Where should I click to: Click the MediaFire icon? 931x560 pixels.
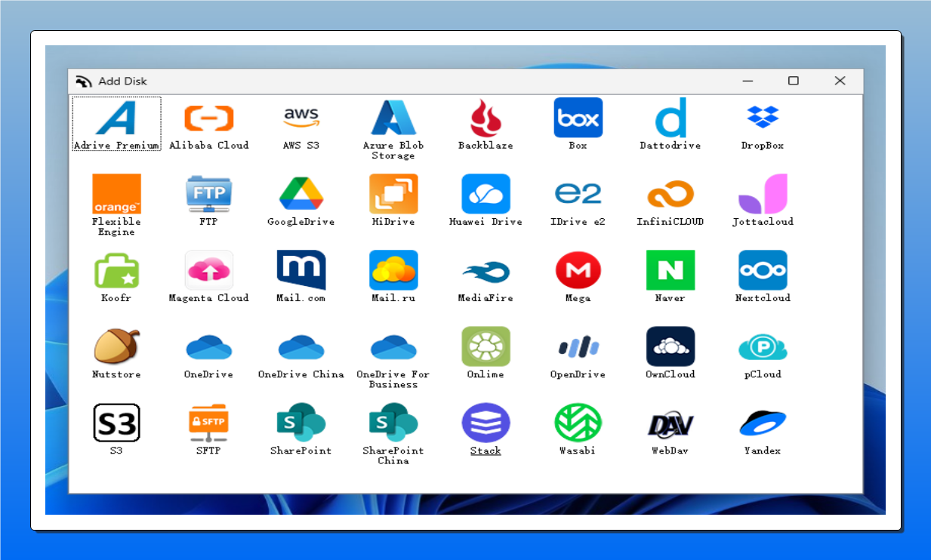pyautogui.click(x=486, y=272)
